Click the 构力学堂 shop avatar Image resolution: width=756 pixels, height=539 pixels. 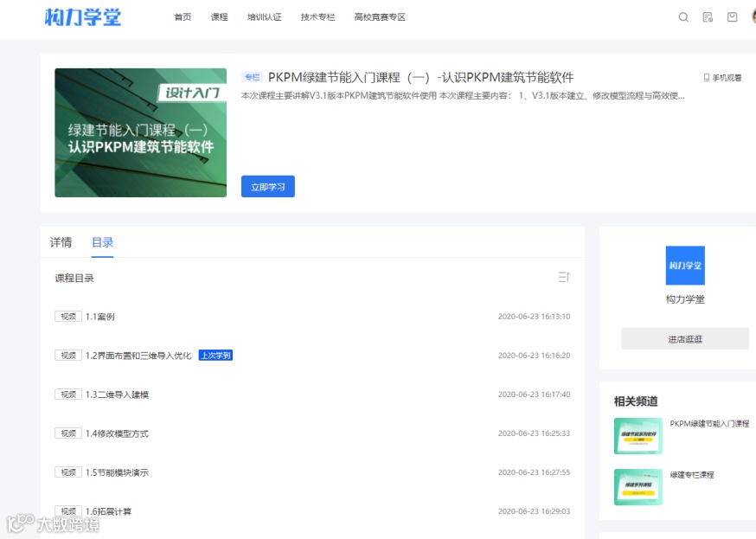(685, 266)
